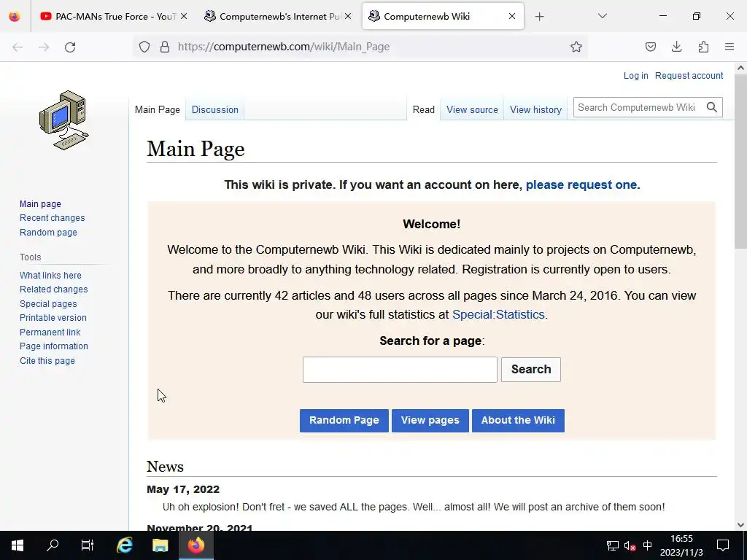Screen dimensions: 747x560
Task: Select the Read view tab
Action: 424,109
